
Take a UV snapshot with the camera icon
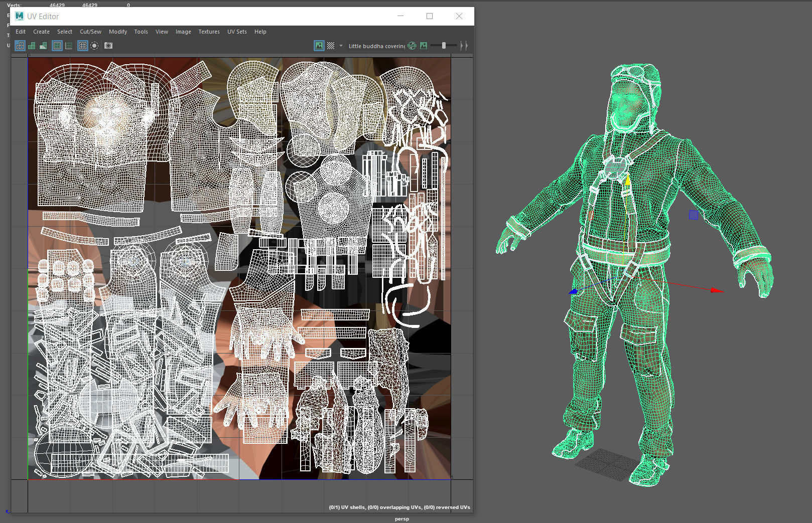(108, 46)
